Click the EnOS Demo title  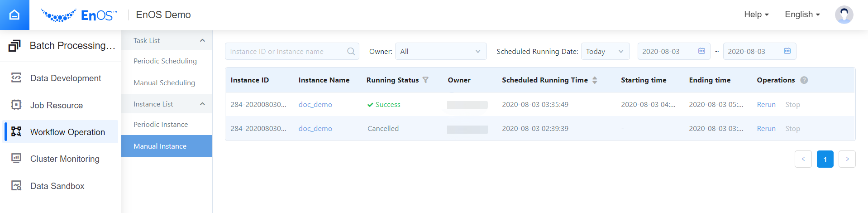163,15
